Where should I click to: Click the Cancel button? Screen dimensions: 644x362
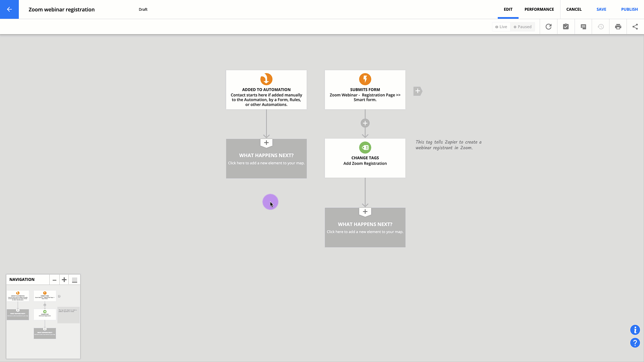click(574, 9)
